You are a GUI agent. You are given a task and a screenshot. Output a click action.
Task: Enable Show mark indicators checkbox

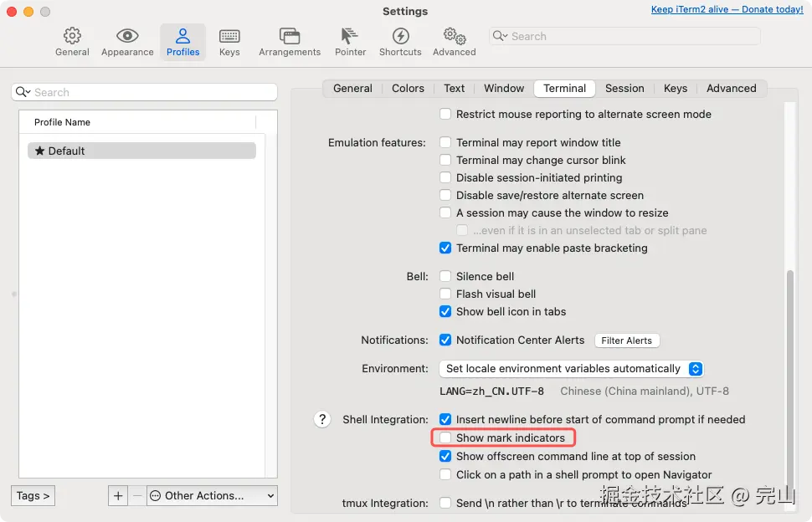445,438
